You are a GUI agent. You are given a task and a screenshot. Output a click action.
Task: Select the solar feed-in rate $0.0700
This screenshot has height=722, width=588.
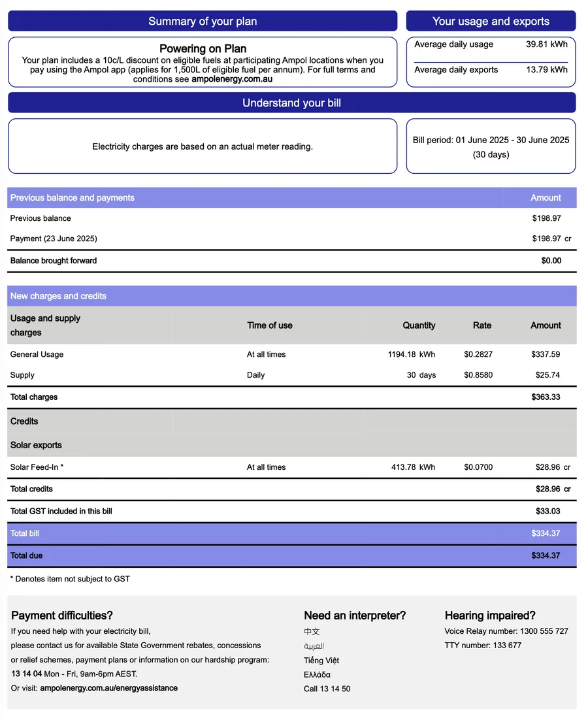[478, 467]
